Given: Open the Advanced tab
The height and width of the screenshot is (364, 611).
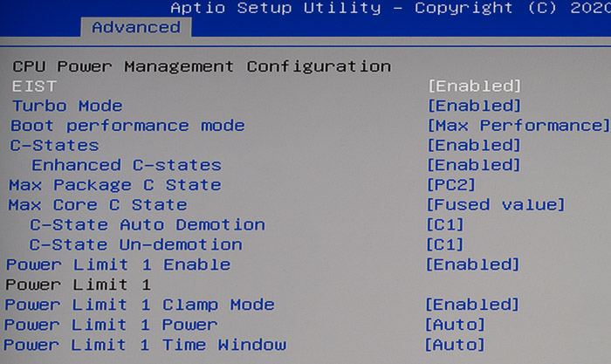Looking at the screenshot, I should [136, 27].
